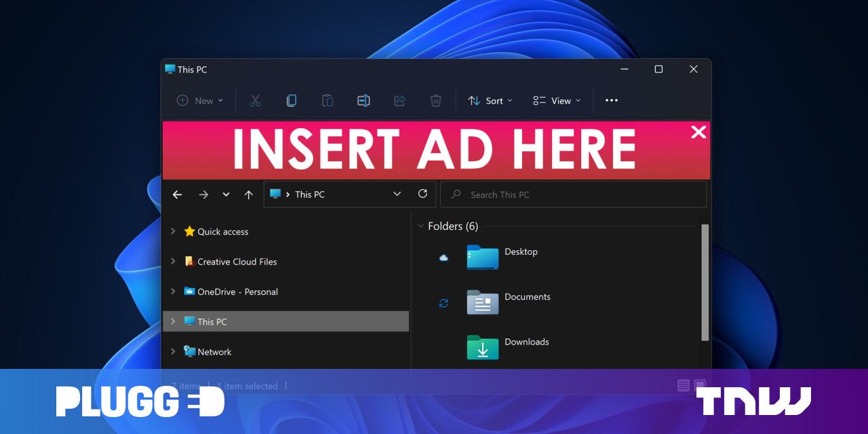Expand the Quick access tree item
This screenshot has width=868, height=434.
[173, 231]
